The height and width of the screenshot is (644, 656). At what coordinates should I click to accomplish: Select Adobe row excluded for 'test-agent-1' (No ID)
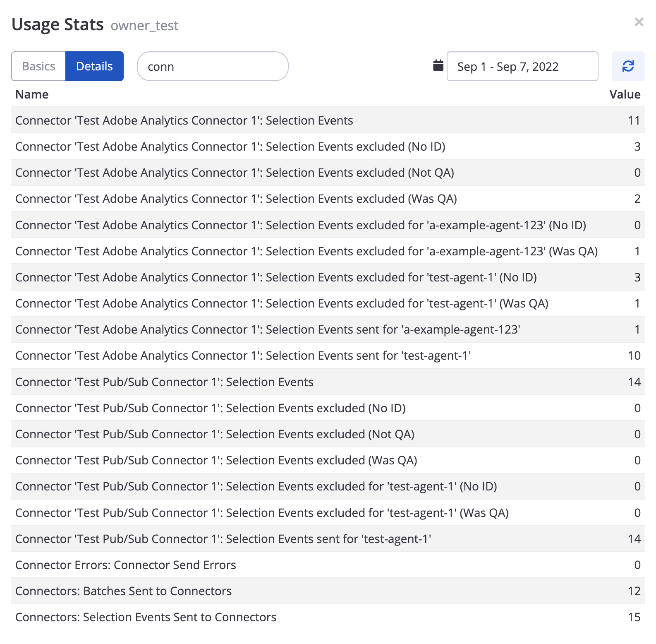pos(328,277)
